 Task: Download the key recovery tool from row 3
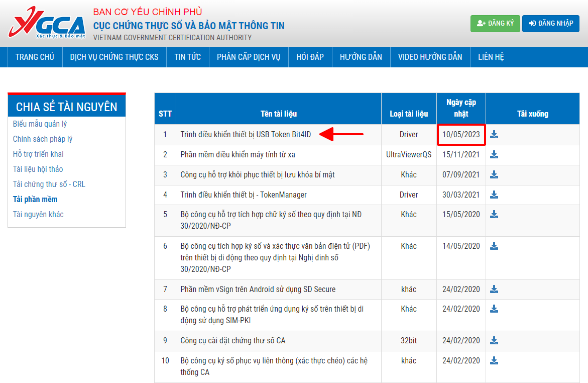(494, 175)
